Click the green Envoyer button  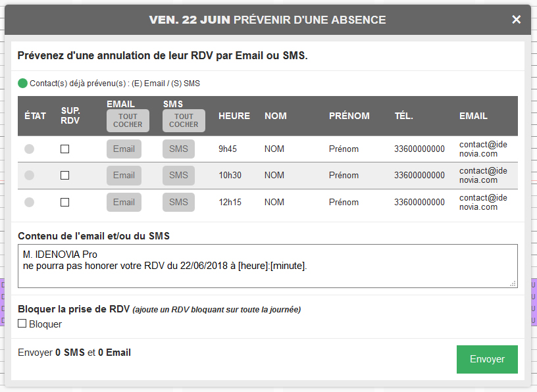[487, 359]
